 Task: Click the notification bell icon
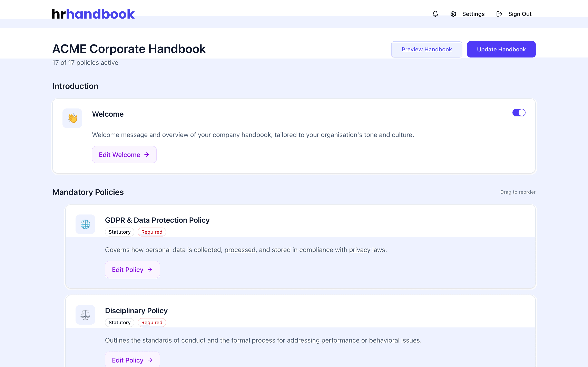point(435,14)
